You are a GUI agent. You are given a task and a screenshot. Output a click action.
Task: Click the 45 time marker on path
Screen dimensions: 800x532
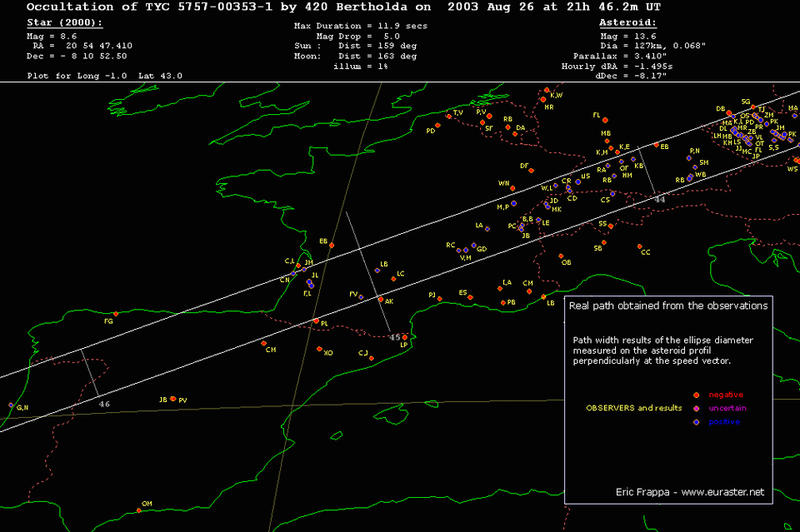pyautogui.click(x=395, y=337)
